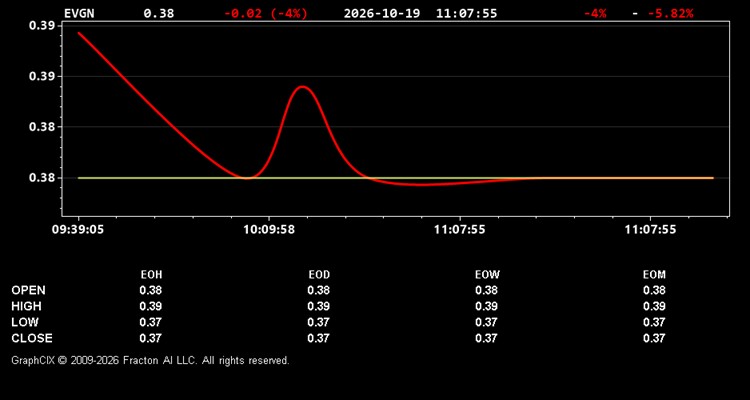This screenshot has height=400, width=750.
Task: Select the HIGH value under EOH
Action: coord(151,306)
